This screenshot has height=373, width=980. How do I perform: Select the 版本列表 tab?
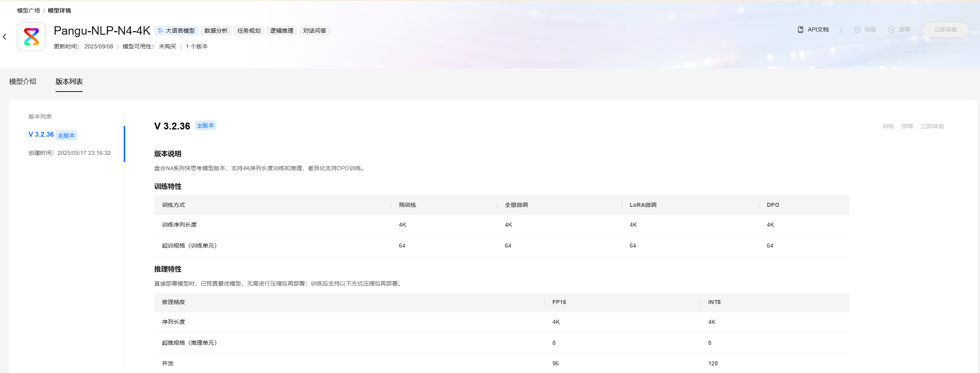point(69,81)
